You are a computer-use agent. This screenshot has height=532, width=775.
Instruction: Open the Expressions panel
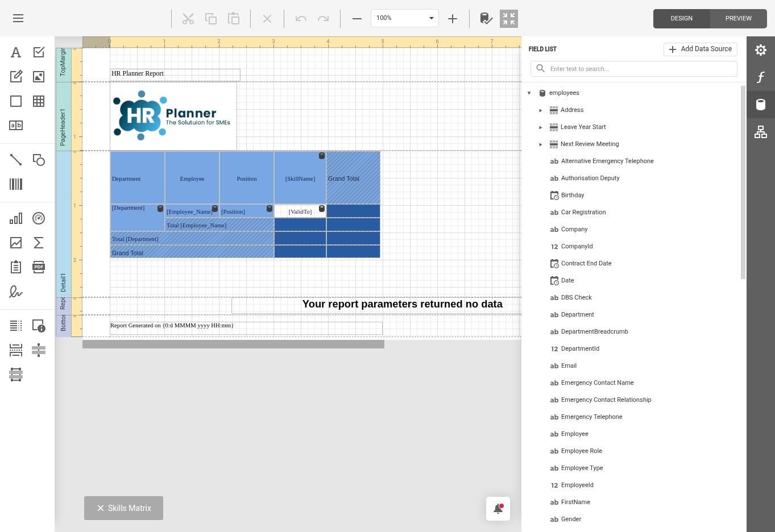point(761,77)
